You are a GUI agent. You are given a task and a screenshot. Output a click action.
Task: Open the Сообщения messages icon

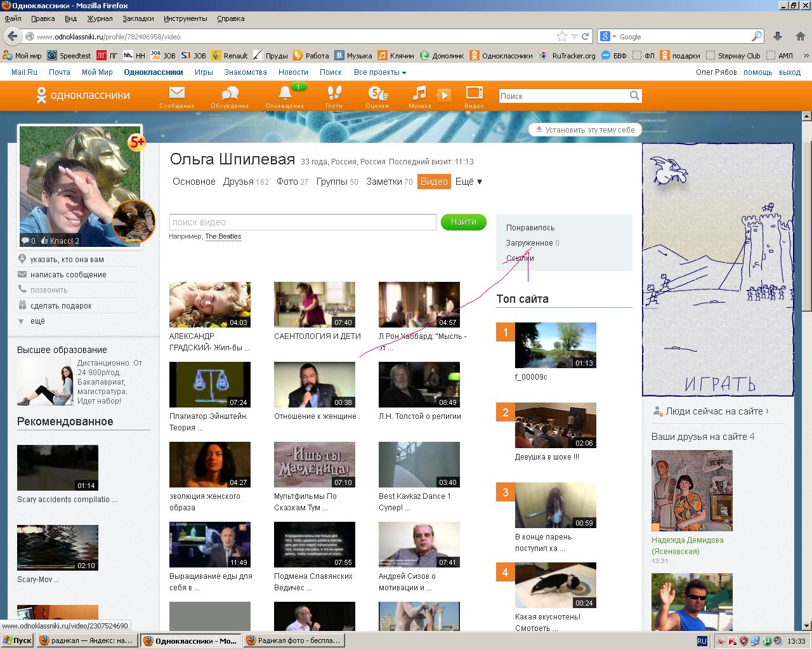(x=176, y=96)
